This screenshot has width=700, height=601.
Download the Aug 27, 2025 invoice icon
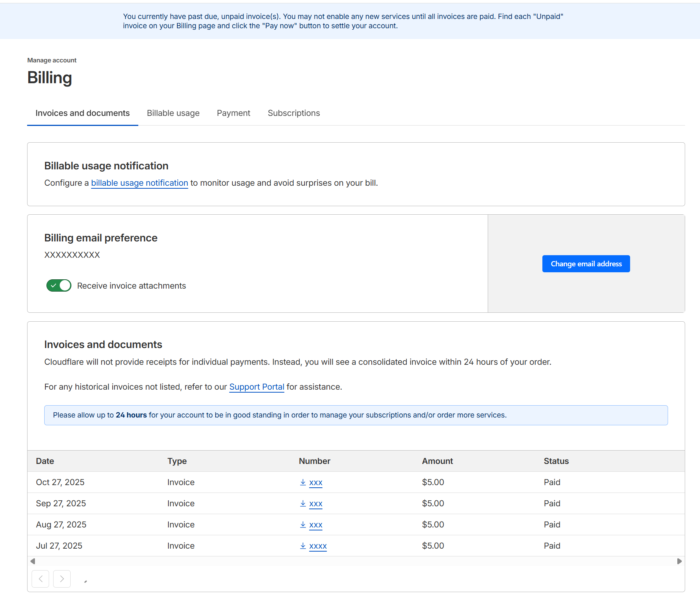pyautogui.click(x=303, y=524)
